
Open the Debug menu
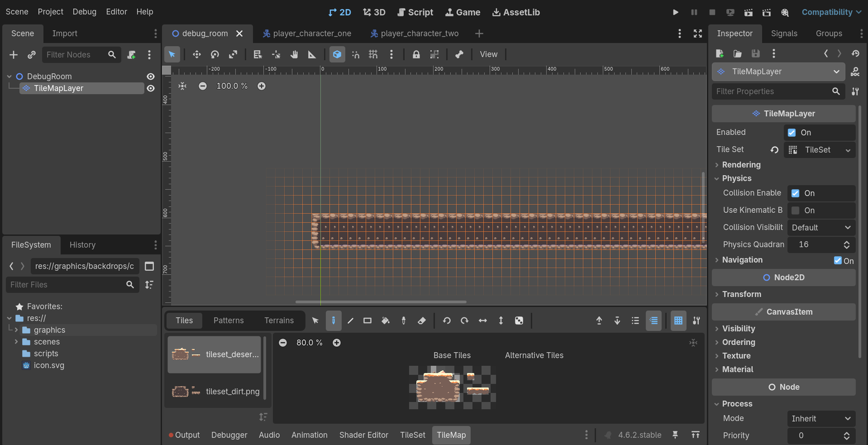click(x=85, y=11)
